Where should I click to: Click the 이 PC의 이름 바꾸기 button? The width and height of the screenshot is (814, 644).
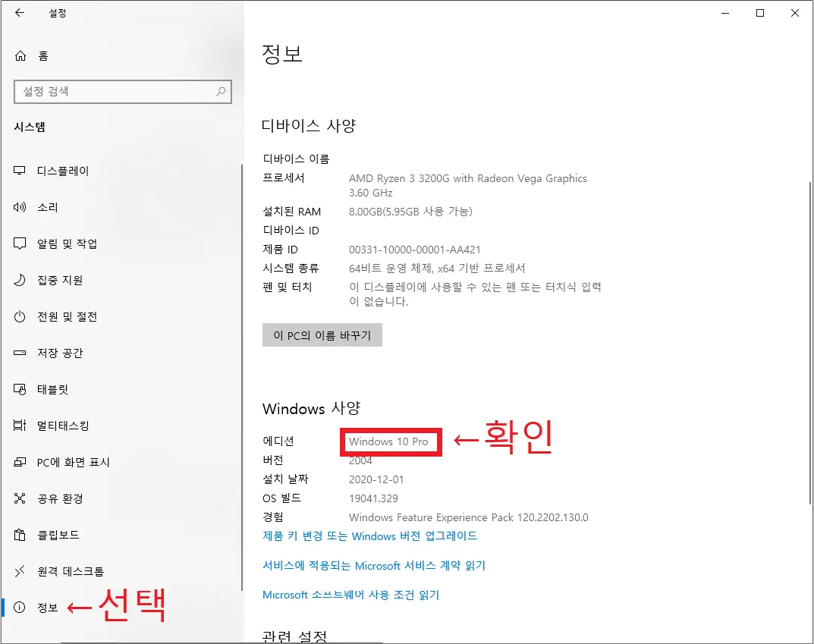pos(322,335)
